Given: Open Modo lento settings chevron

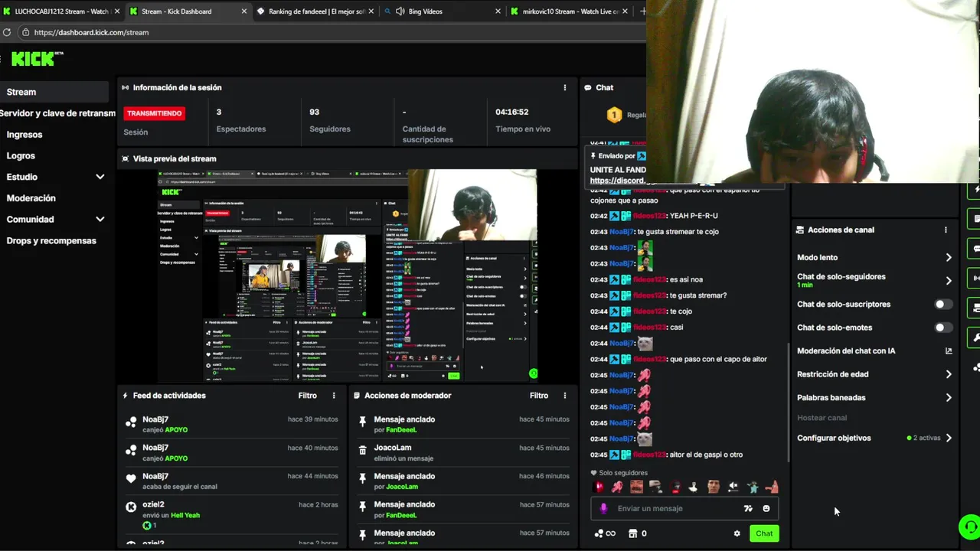Looking at the screenshot, I should point(949,258).
